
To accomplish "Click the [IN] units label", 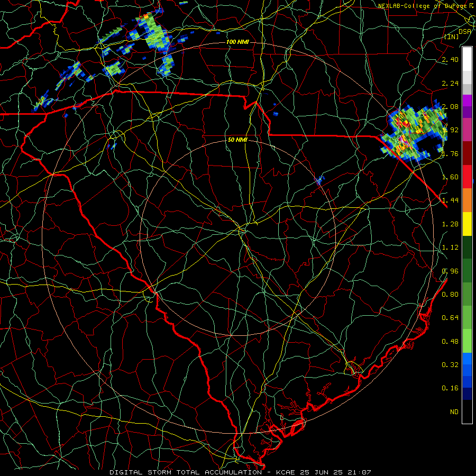I will 452,36.
